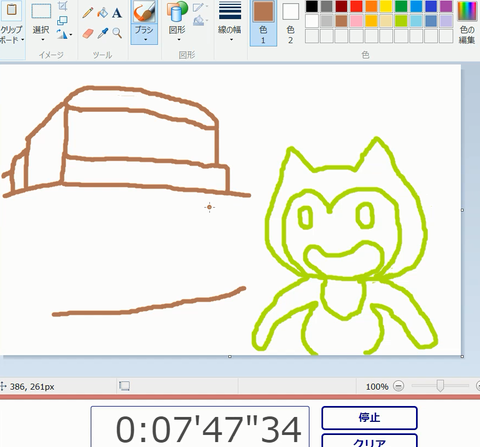Viewport: 480px width, 447px height.
Task: Open the shape outline options
Action: click(x=200, y=7)
